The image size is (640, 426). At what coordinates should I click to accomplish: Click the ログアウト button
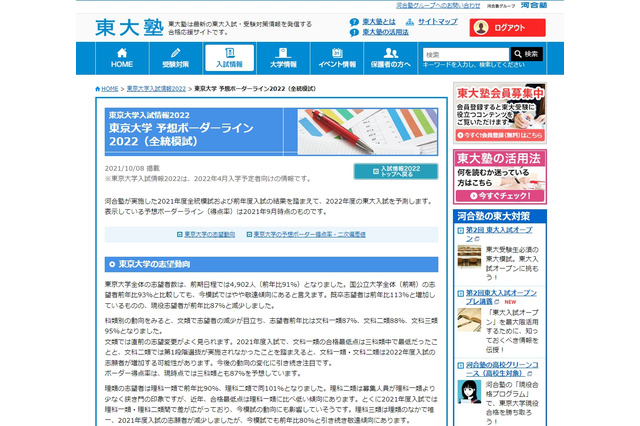point(507,28)
